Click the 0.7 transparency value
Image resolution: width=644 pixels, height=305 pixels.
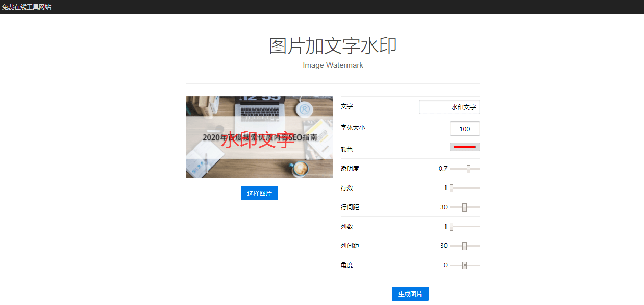pos(443,169)
